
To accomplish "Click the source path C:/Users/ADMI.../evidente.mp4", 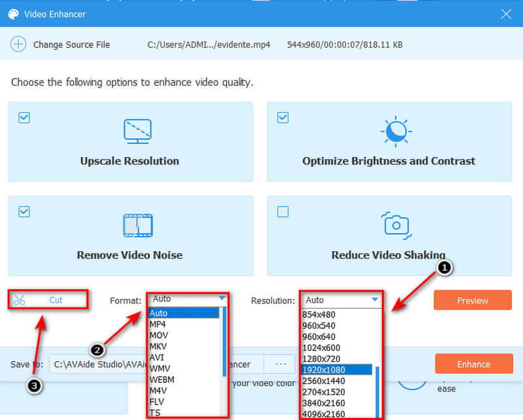I will coord(209,44).
